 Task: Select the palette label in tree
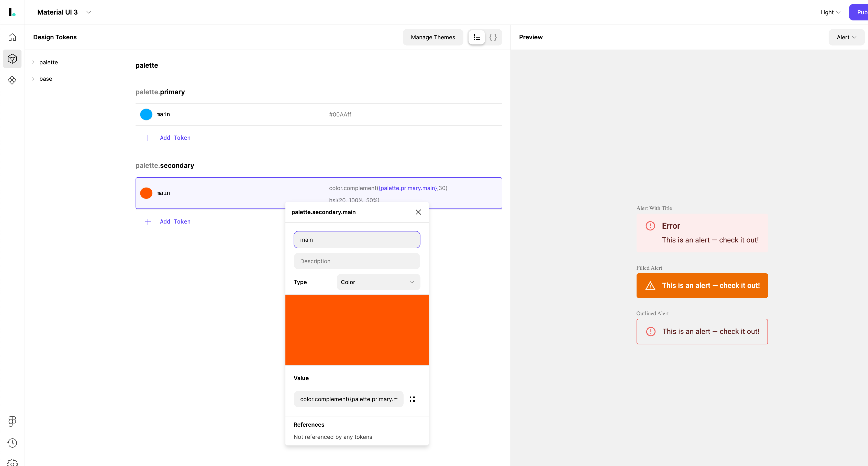coord(49,62)
